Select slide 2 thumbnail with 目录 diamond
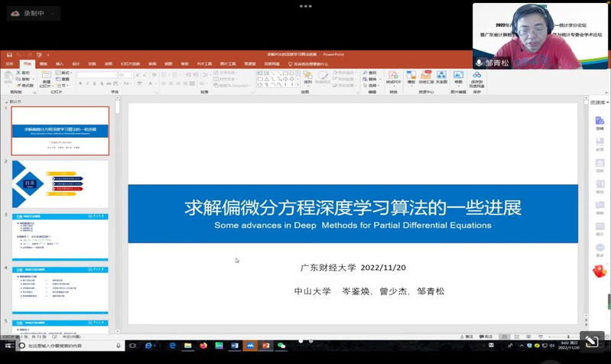The image size is (611, 364). (x=60, y=184)
